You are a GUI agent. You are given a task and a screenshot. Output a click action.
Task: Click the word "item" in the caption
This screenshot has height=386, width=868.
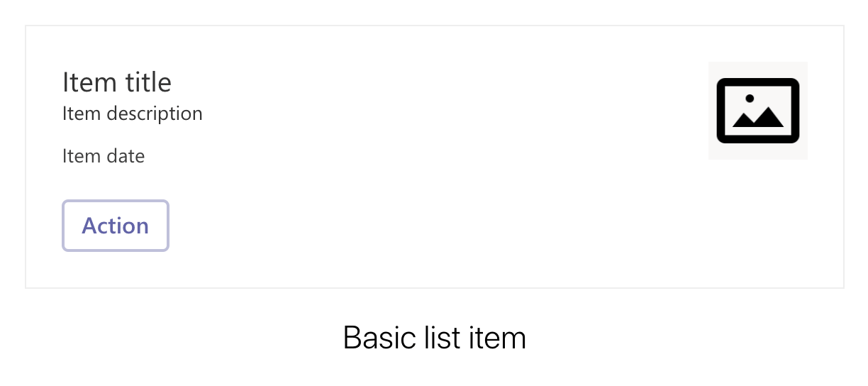click(x=497, y=338)
